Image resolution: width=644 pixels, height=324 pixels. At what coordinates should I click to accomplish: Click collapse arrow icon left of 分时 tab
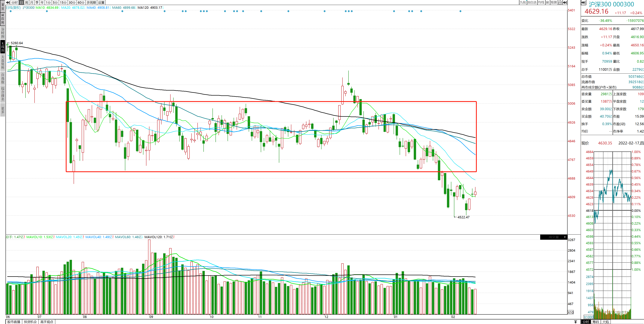(x=8, y=3)
